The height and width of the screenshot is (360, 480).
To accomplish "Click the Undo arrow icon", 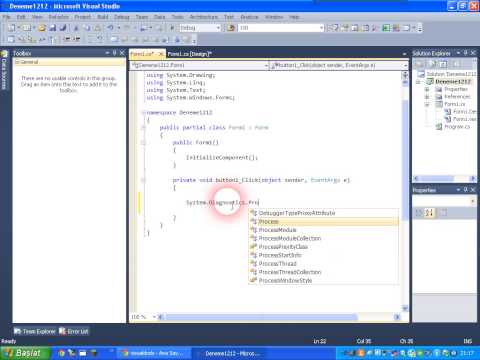I will pyautogui.click(x=110, y=28).
